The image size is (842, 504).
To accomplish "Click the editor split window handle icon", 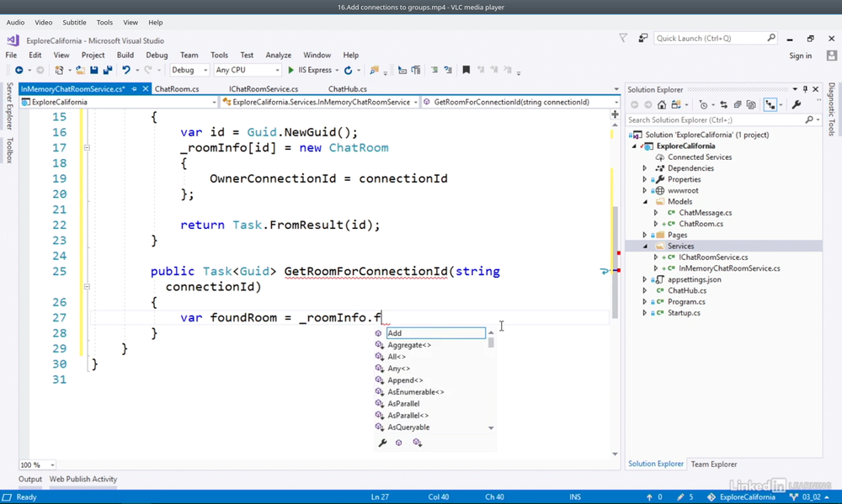I will click(615, 114).
